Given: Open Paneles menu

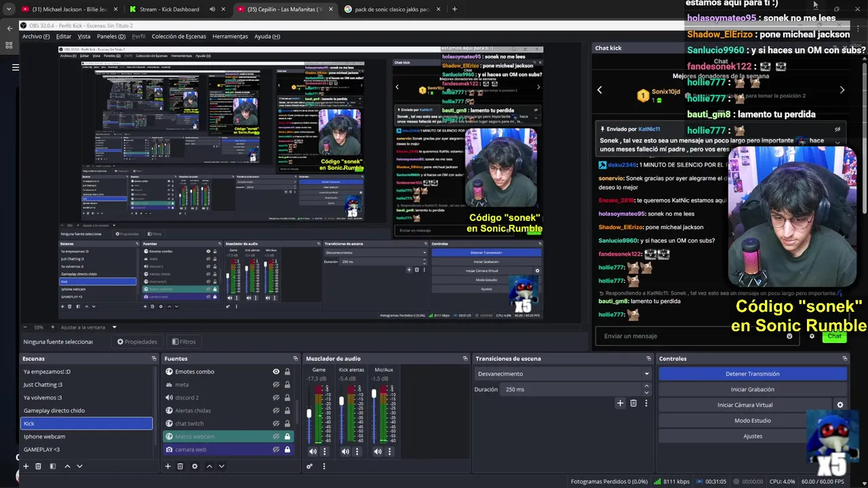Looking at the screenshot, I should (111, 36).
